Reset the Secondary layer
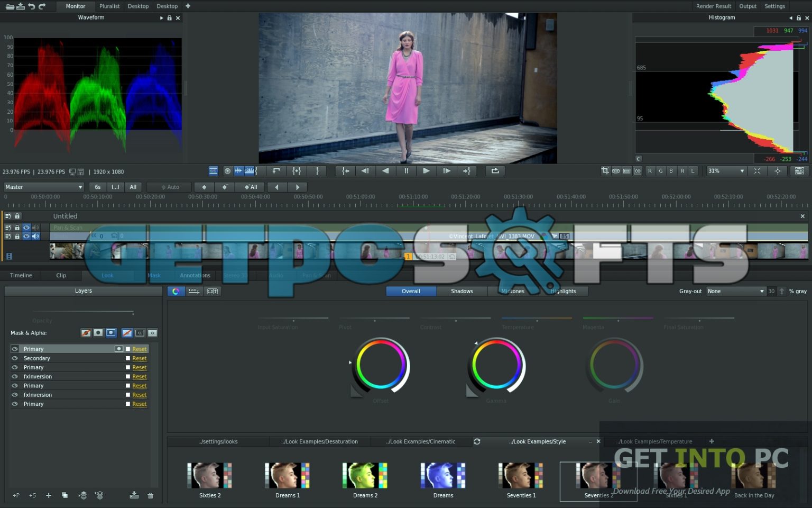Viewport: 812px width, 508px height. (140, 358)
